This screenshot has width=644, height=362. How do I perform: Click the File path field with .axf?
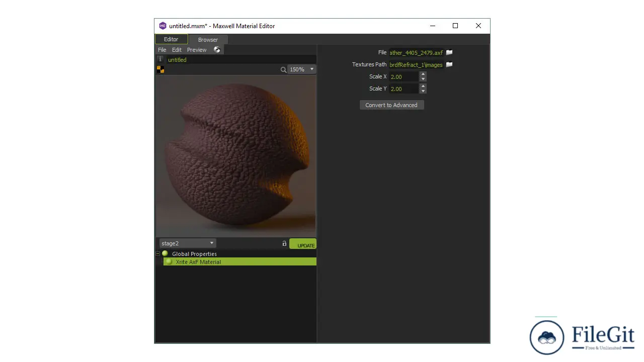(416, 52)
